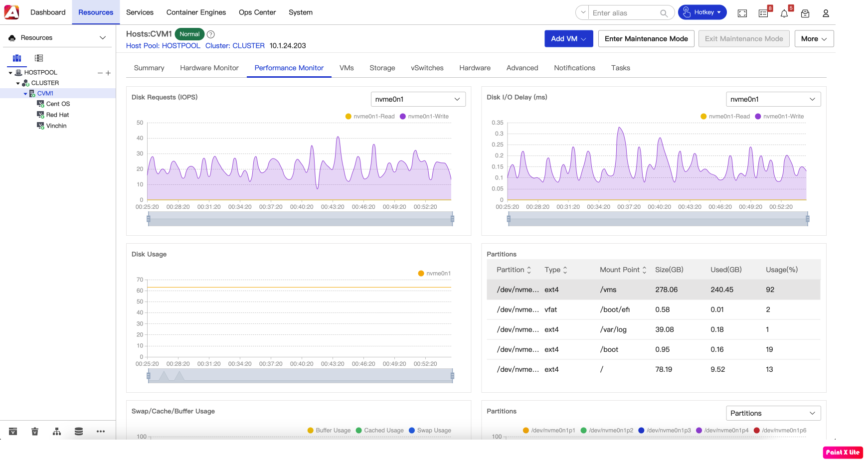Toggle nvme0n1 legend in Disk Usage chart
Screen dimensions: 868x463
[x=435, y=274]
